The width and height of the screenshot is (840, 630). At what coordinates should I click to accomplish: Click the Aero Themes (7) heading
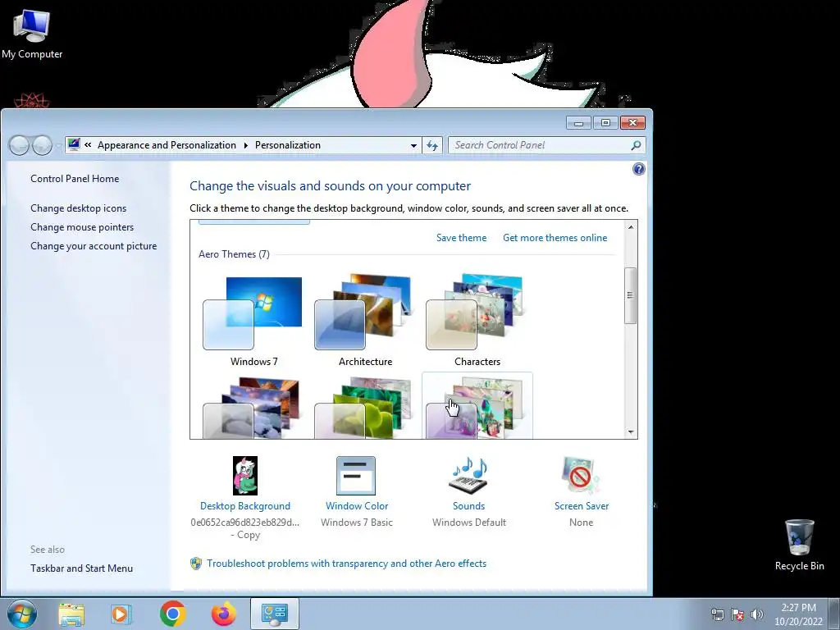[x=234, y=254]
